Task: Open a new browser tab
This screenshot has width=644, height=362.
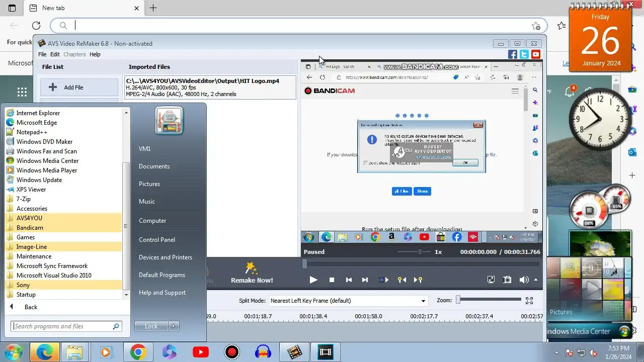Action: pyautogui.click(x=153, y=8)
